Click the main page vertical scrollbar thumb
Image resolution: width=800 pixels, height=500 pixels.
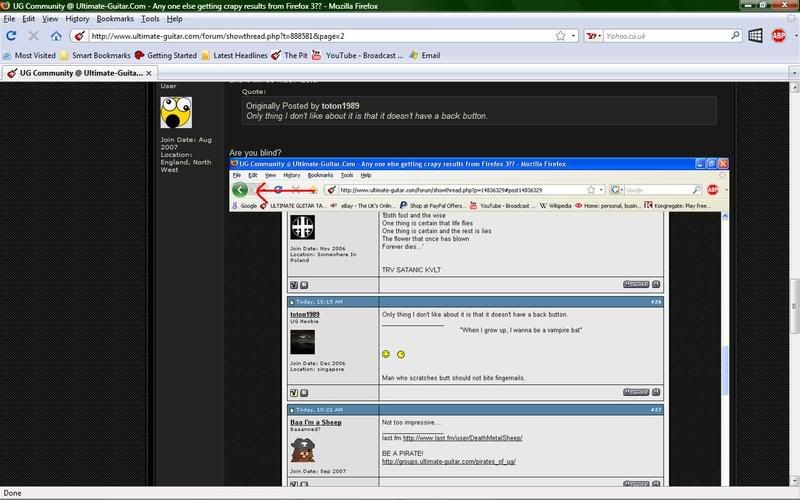tap(794, 306)
